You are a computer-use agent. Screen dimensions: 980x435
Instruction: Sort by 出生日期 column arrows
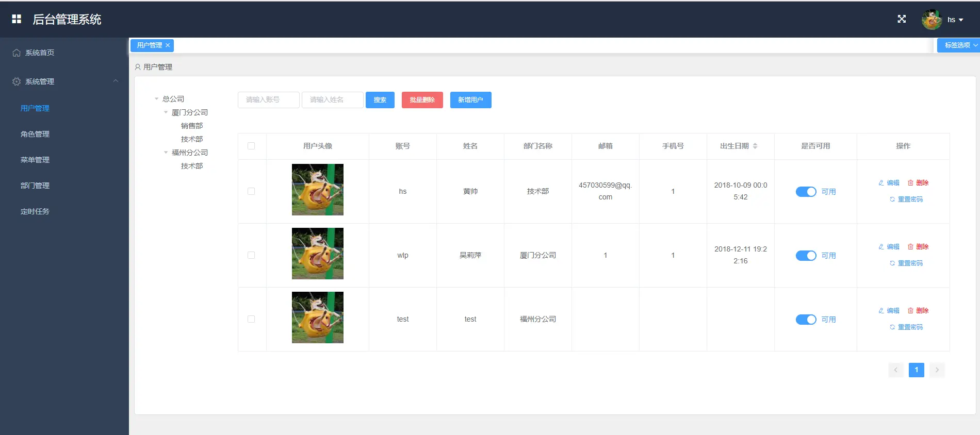coord(755,146)
